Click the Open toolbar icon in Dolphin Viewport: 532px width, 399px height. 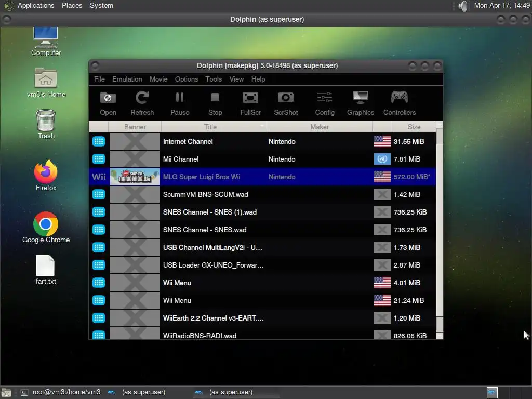[108, 103]
